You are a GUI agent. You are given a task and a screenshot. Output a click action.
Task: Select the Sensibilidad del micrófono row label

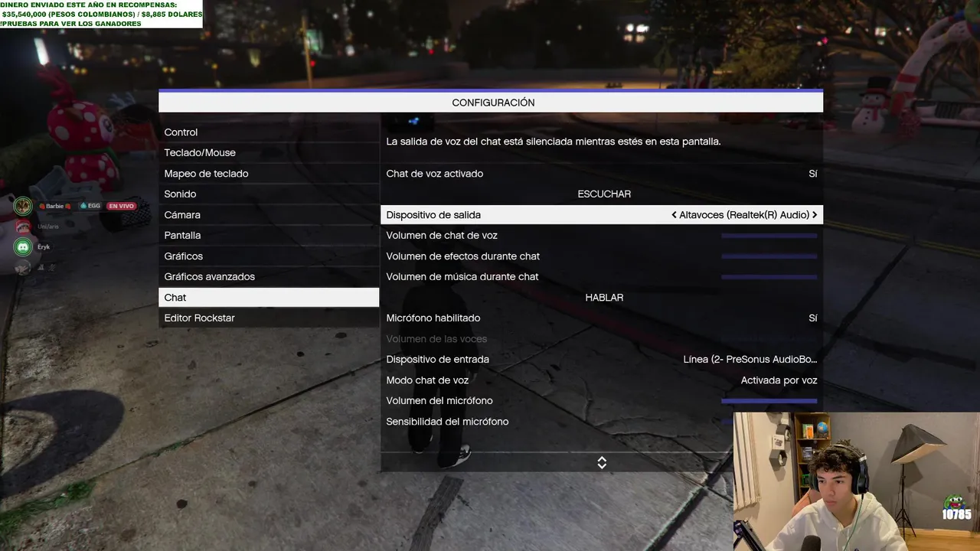pos(447,422)
